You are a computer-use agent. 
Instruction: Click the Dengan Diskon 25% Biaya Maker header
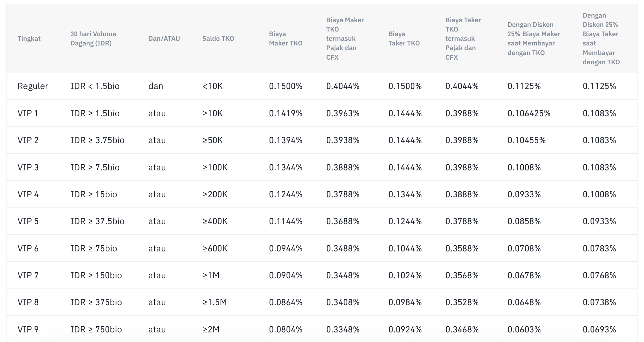(534, 39)
